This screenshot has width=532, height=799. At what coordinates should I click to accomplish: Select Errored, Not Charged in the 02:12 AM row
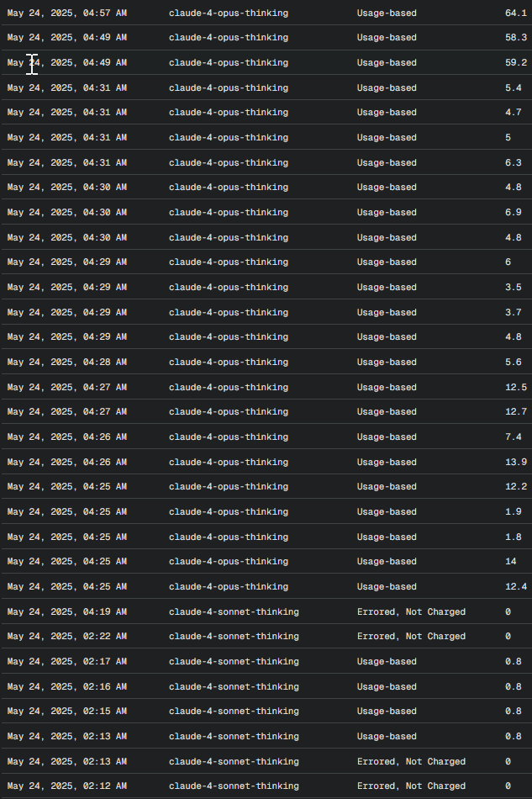[411, 786]
